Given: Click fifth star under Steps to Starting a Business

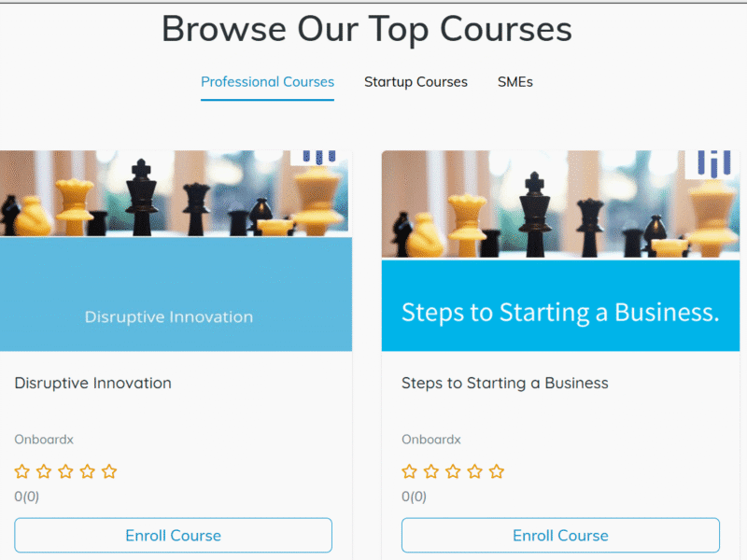Looking at the screenshot, I should tap(497, 471).
